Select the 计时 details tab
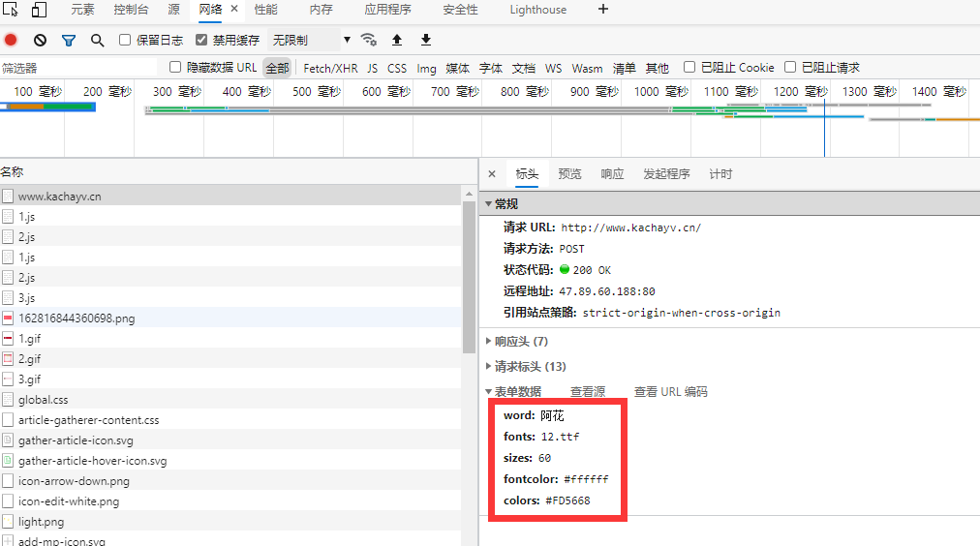 pyautogui.click(x=720, y=174)
